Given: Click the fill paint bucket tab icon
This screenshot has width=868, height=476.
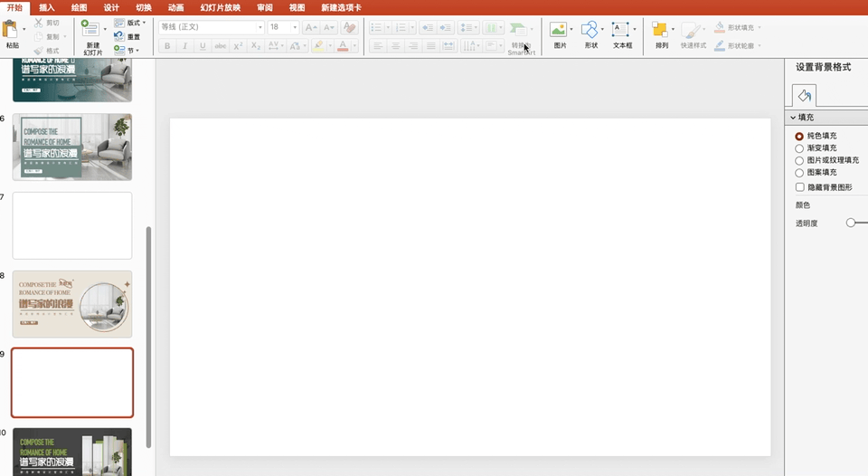Looking at the screenshot, I should tap(804, 97).
